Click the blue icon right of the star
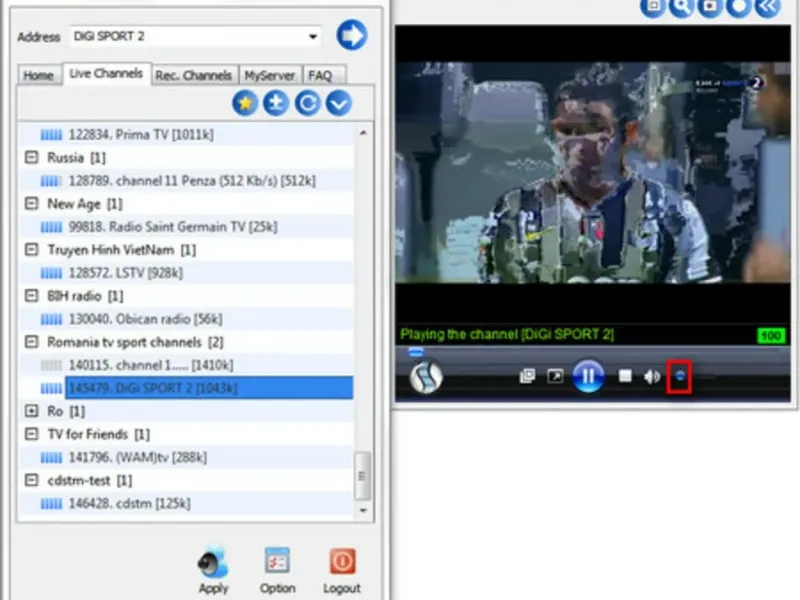 point(276,103)
